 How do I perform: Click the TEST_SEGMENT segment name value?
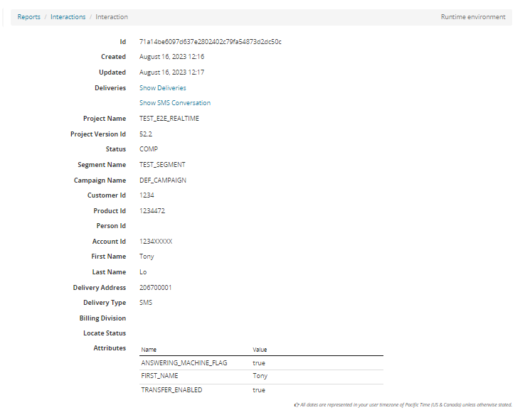(x=161, y=165)
